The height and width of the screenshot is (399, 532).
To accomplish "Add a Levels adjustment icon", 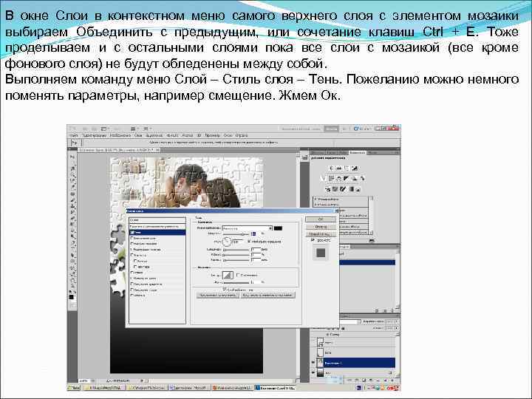I will [339, 168].
